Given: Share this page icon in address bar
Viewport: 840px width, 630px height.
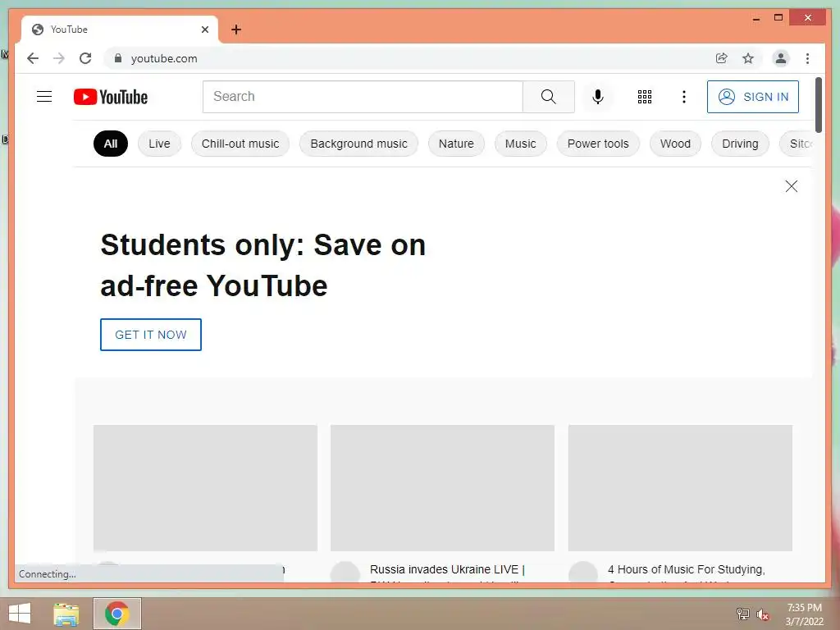Looking at the screenshot, I should click(722, 58).
